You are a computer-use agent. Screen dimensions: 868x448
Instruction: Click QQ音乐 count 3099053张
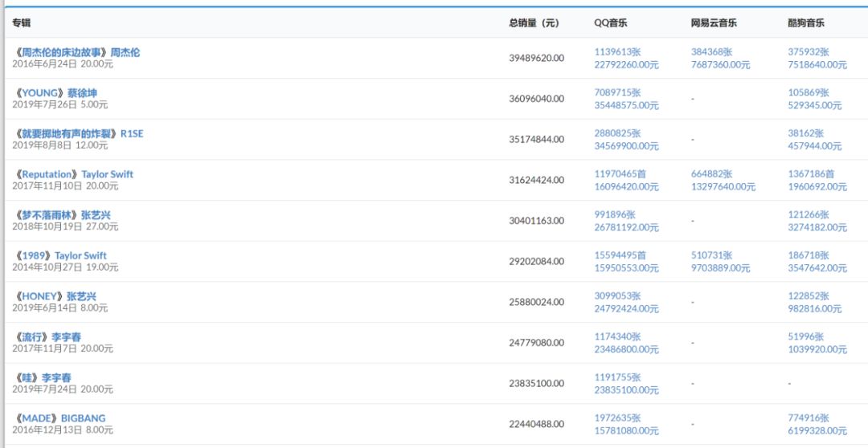[x=618, y=296]
